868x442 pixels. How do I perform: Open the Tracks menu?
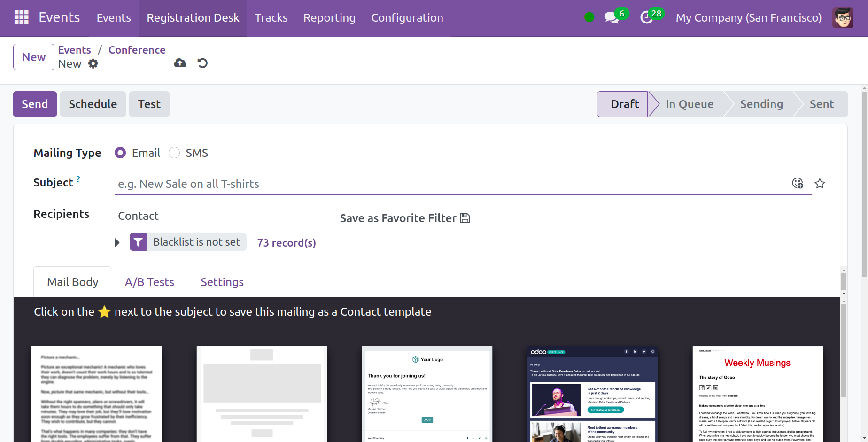click(271, 18)
